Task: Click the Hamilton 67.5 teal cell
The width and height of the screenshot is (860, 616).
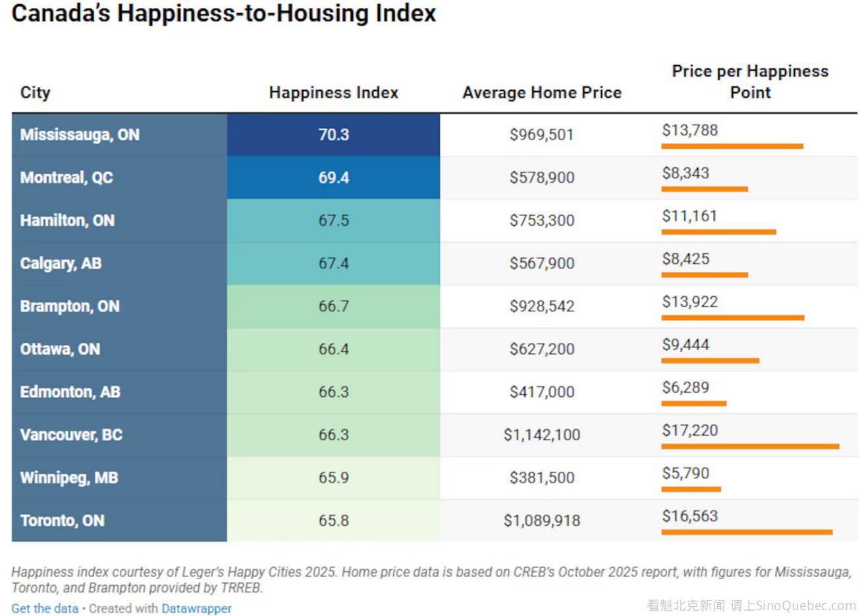Action: coord(333,220)
